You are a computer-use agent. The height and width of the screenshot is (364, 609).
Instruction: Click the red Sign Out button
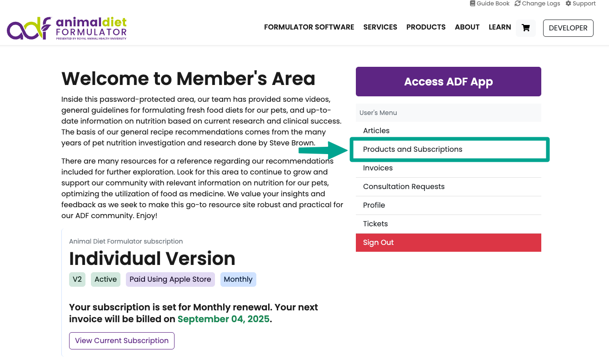point(448,243)
